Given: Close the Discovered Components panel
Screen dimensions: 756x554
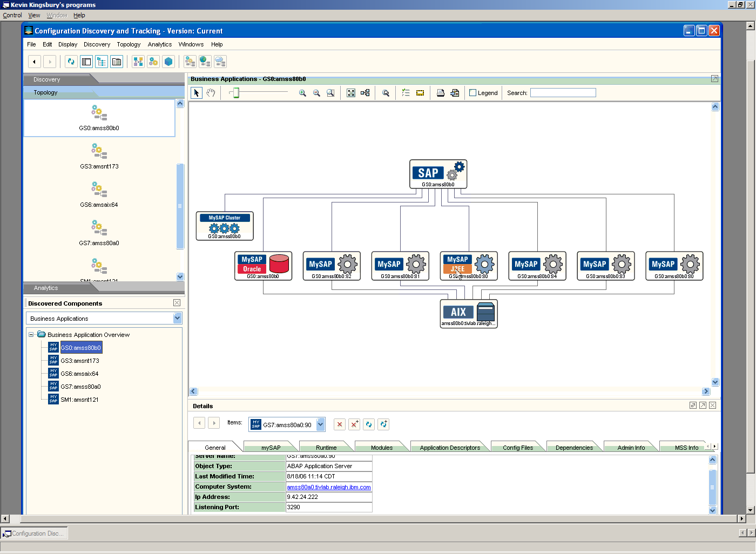Looking at the screenshot, I should coord(177,303).
